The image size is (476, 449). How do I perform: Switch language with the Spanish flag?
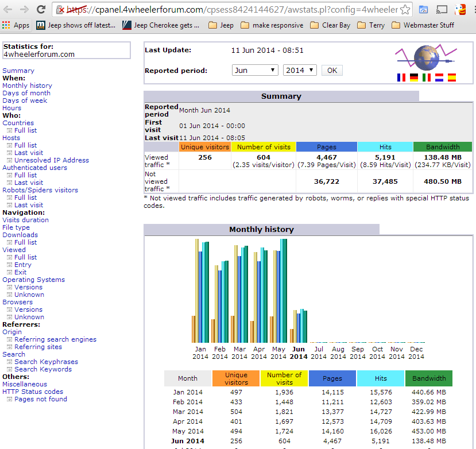point(452,78)
